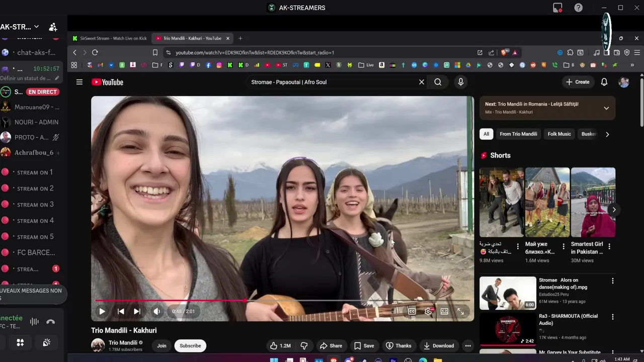Open more actions three-dot menu

pos(468,345)
